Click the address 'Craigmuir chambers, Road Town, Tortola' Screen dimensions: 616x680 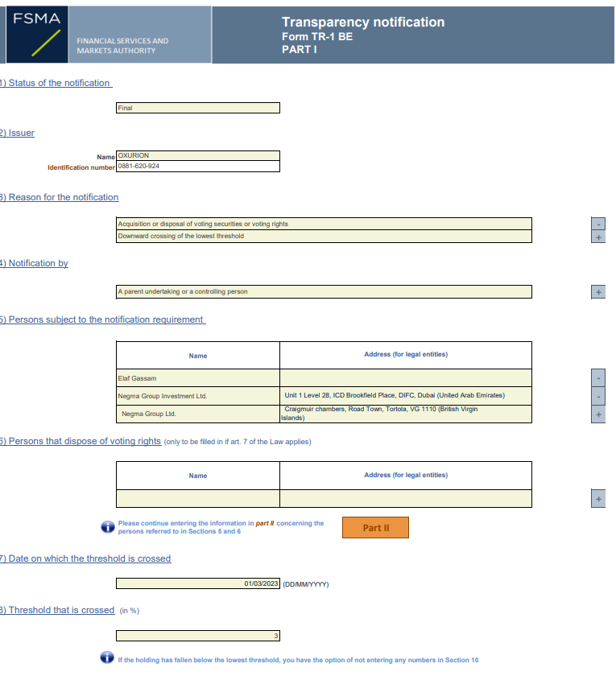tap(406, 414)
